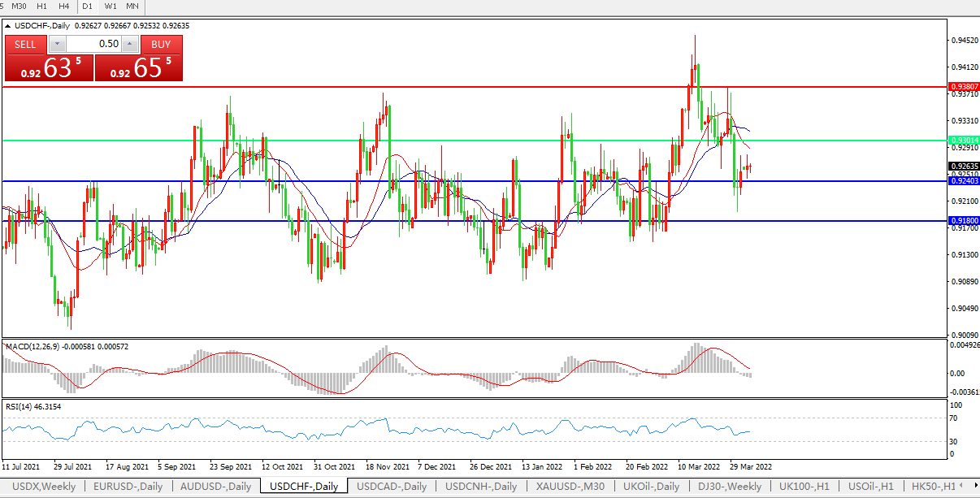
Task: Collapse the one-click trading panel triangle
Action: point(8,26)
